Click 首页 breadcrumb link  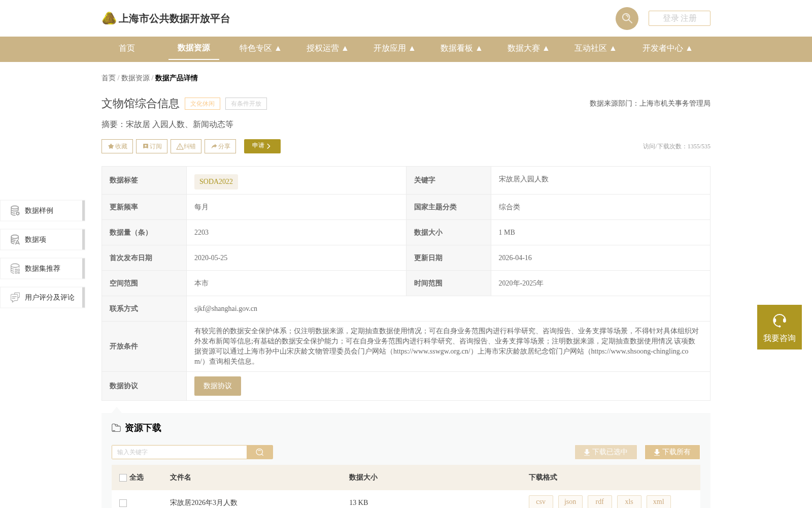(x=109, y=78)
